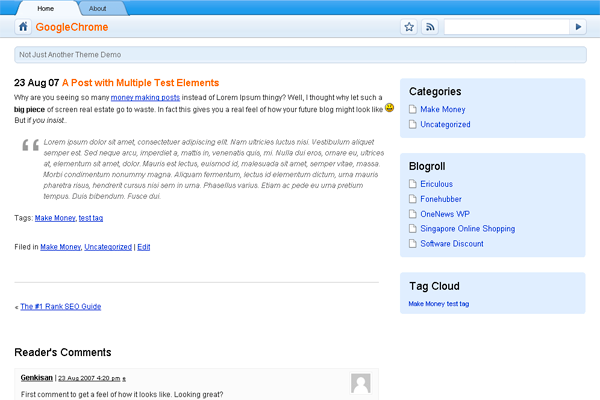Screen dimensions: 600x400
Task: Visit the Singapore Online Shopping link
Action: pyautogui.click(x=468, y=229)
